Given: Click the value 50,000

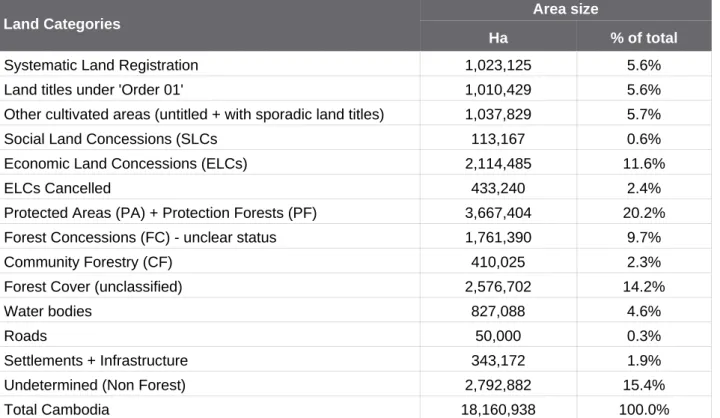Looking at the screenshot, I should (498, 336).
